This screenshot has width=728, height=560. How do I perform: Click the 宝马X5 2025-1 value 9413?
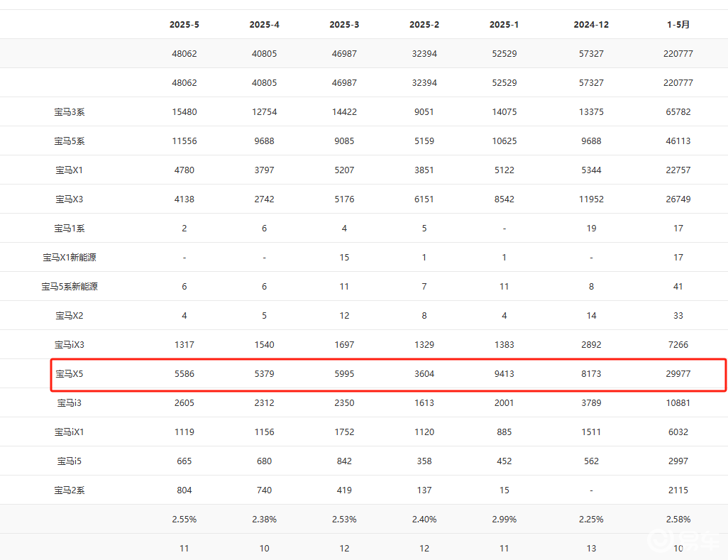(504, 374)
